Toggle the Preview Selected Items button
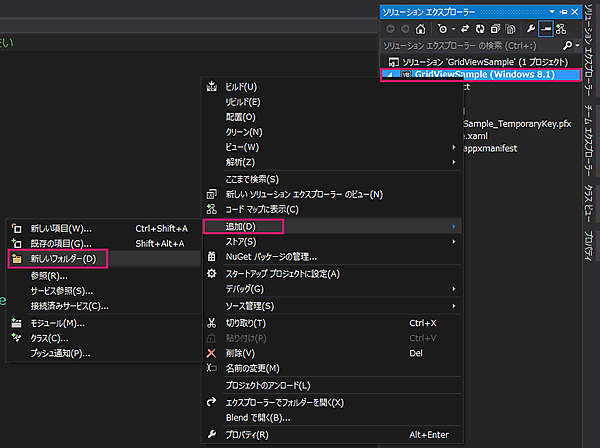 click(545, 29)
